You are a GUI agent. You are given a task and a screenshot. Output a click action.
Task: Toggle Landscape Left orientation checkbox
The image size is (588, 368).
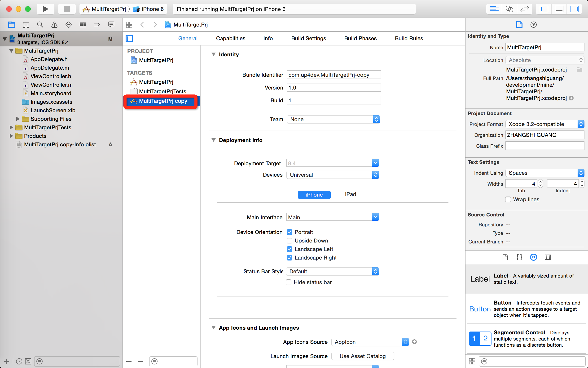tap(290, 249)
